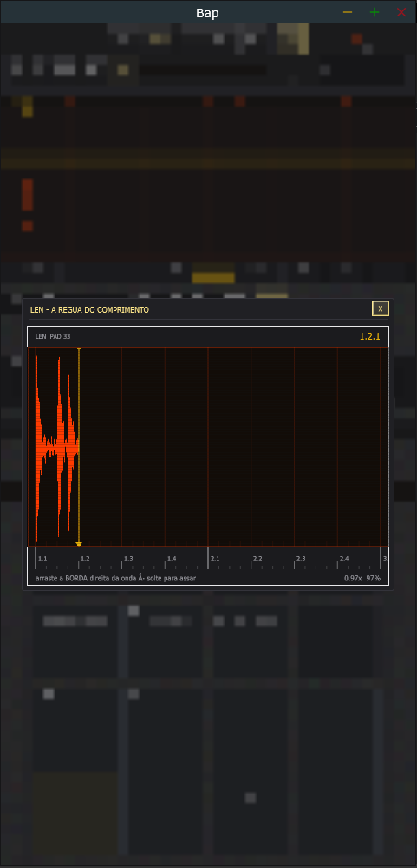The width and height of the screenshot is (417, 868).
Task: Click the LEN PAD 33 label
Action: click(x=53, y=336)
